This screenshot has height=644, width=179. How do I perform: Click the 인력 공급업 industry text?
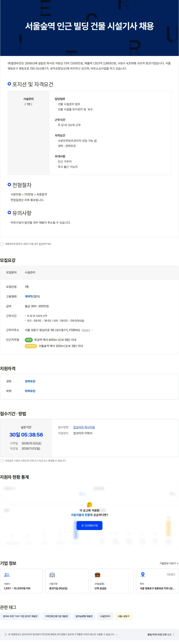pyautogui.click(x=100, y=589)
